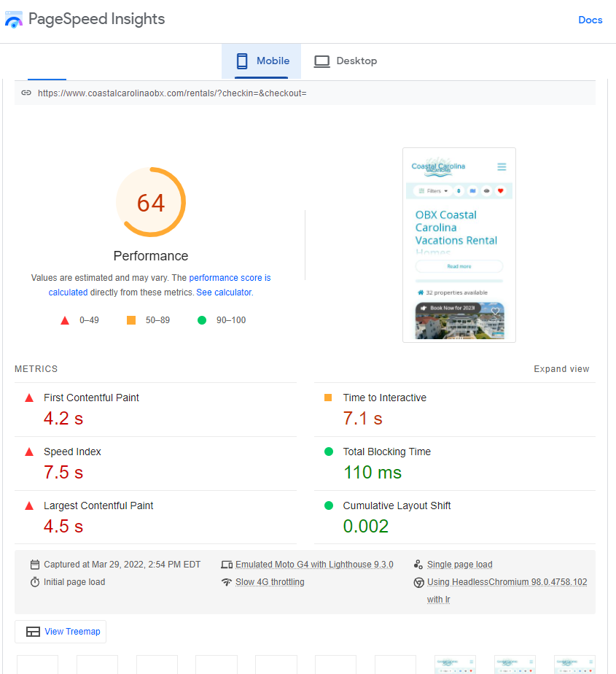Open the Docs link
Viewport: 616px width, 674px height.
click(x=590, y=20)
